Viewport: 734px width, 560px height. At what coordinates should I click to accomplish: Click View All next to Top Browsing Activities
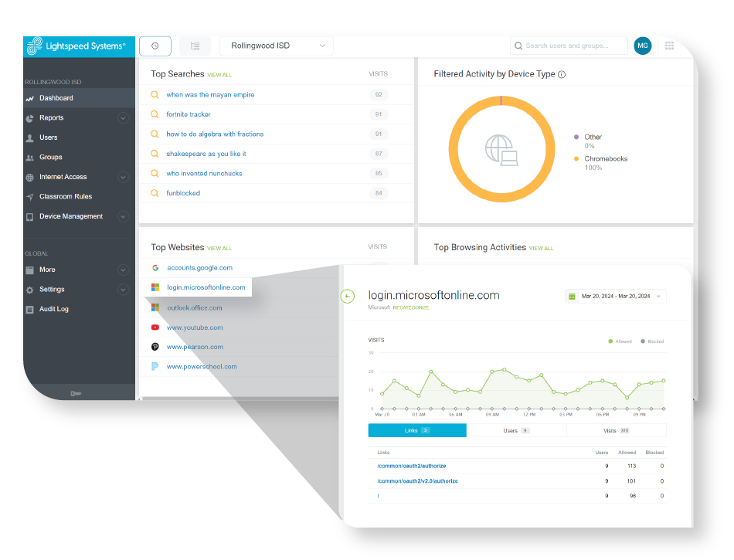coord(541,249)
